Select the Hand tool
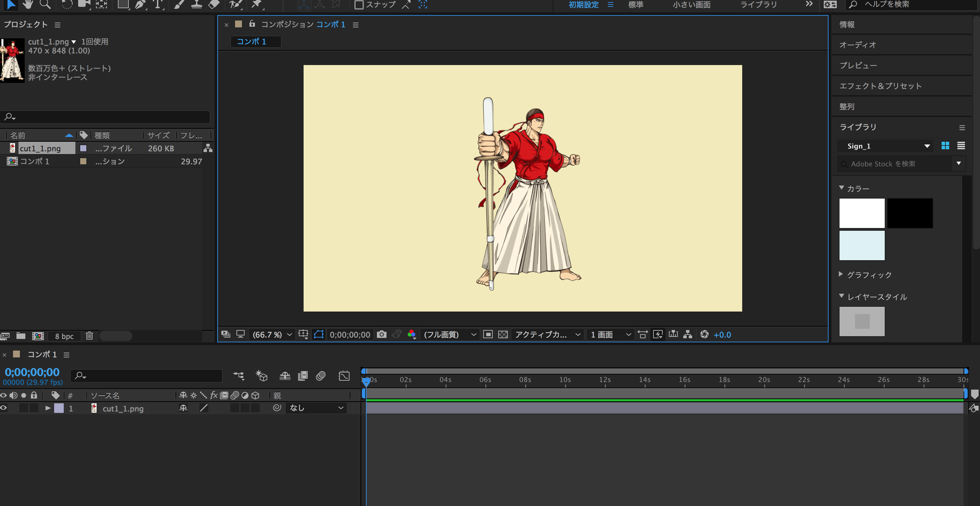The height and width of the screenshot is (506, 980). 28,4
